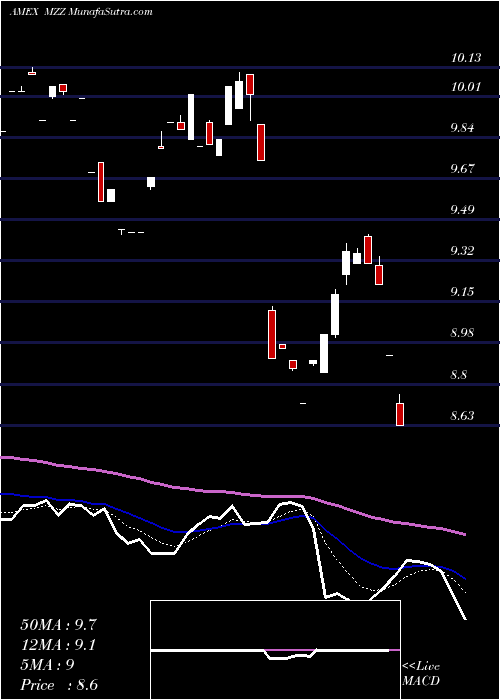
Task: Click the 10.13 price level label
Action: coord(466,58)
